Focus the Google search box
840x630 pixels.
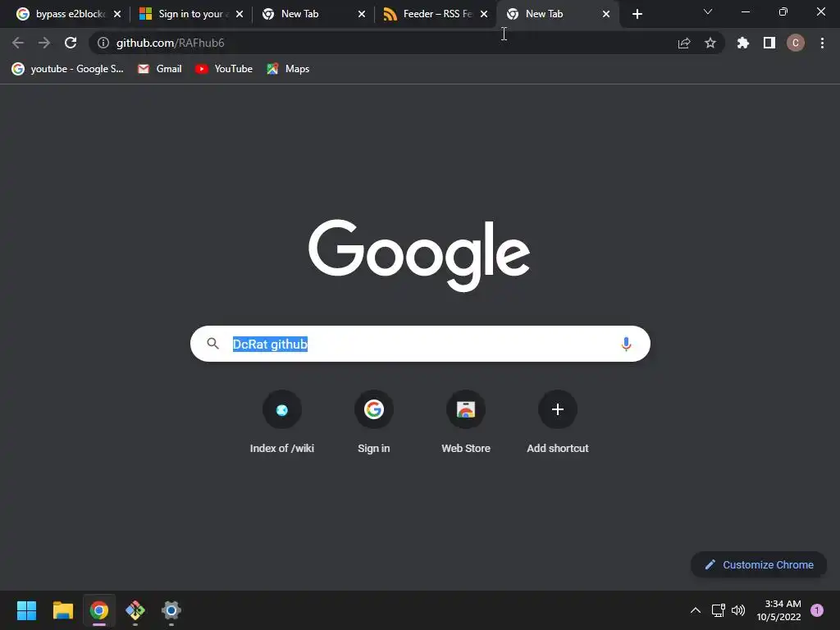(420, 344)
